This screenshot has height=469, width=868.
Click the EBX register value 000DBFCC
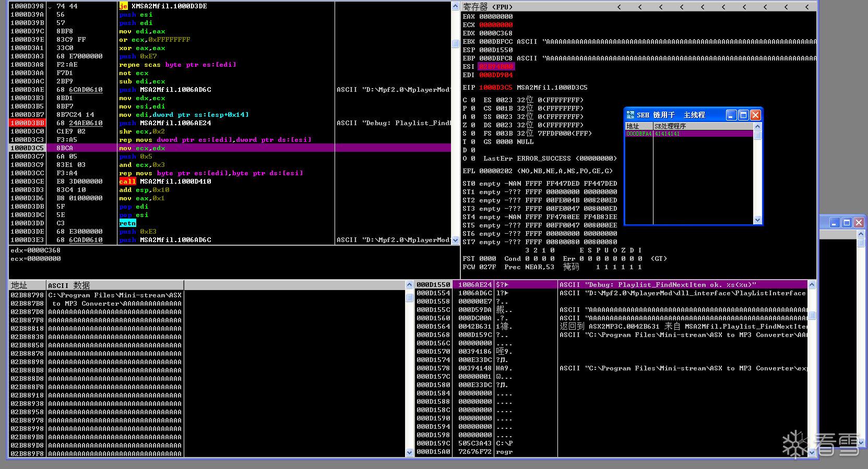(x=496, y=42)
